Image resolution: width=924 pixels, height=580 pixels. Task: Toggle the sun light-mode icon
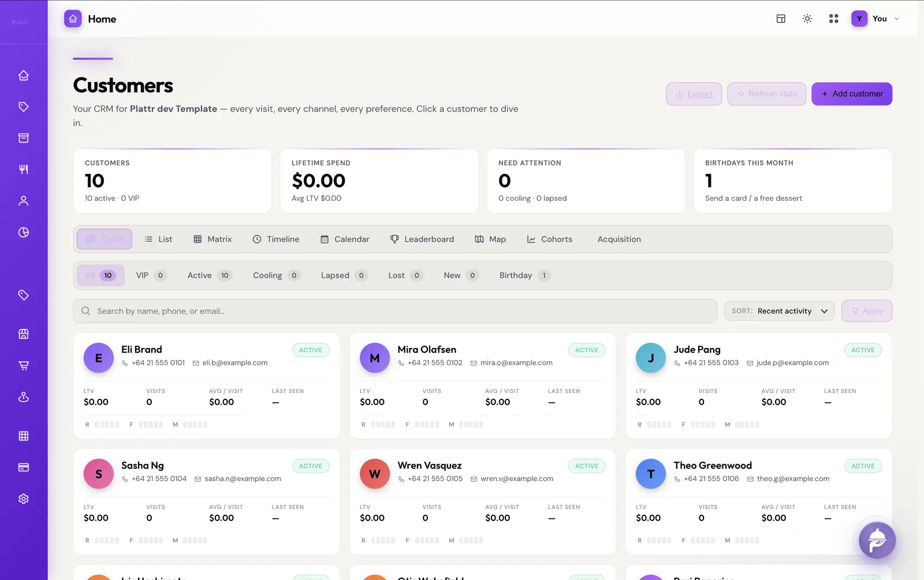click(x=807, y=18)
